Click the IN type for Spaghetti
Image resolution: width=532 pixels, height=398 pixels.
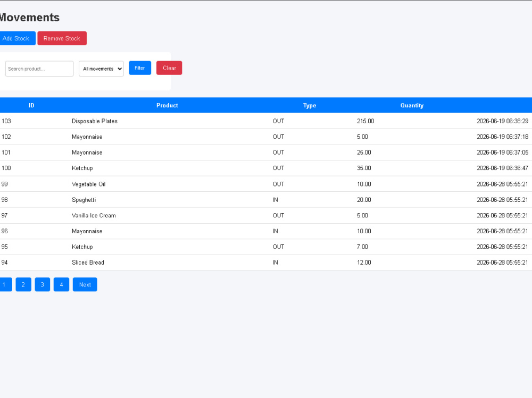[x=275, y=200]
